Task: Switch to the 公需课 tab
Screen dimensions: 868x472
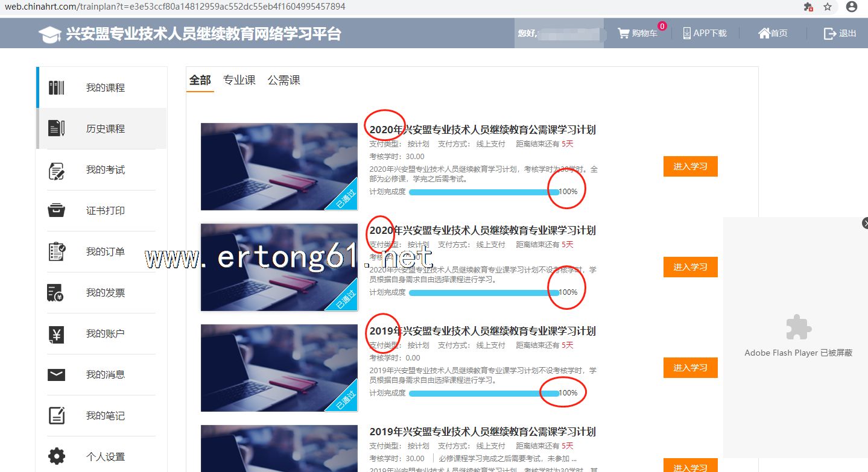Action: (284, 80)
